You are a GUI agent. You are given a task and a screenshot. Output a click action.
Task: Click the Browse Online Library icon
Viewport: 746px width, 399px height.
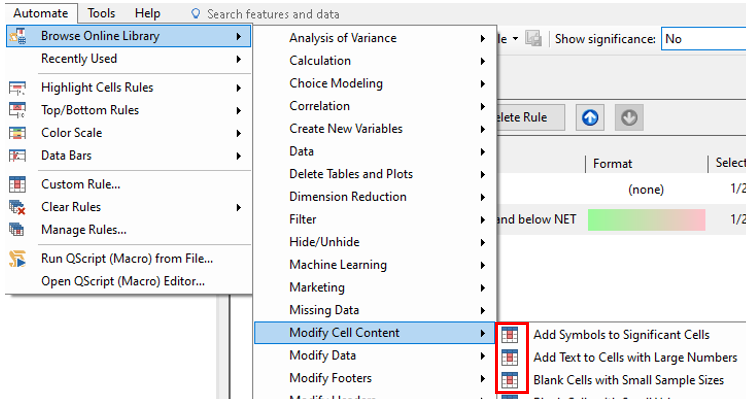pos(18,36)
